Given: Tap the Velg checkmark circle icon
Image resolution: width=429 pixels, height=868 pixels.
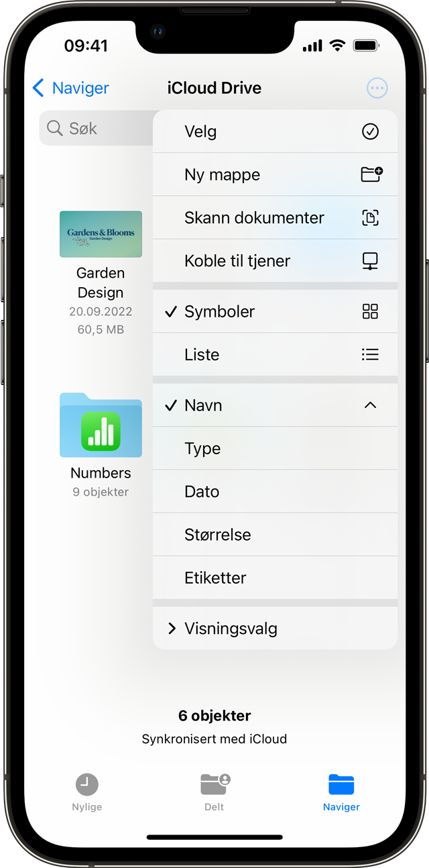Looking at the screenshot, I should 370,131.
